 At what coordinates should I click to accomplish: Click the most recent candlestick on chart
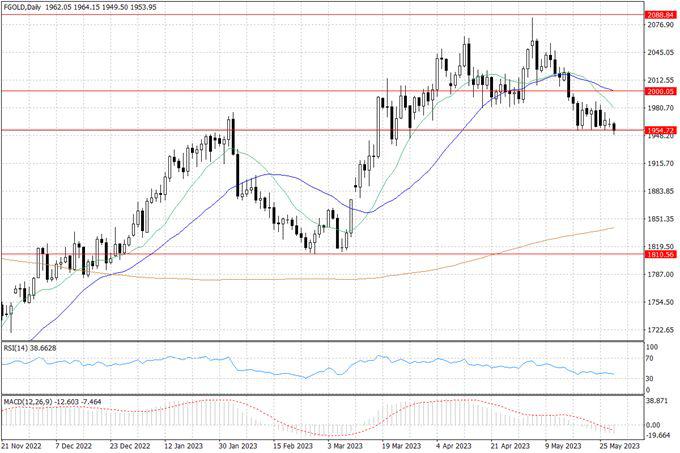[x=613, y=127]
